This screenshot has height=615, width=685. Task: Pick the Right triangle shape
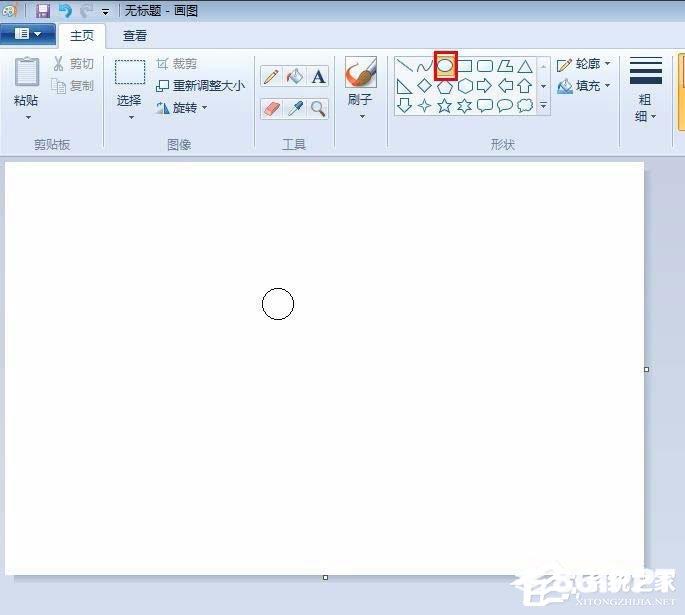pos(404,86)
